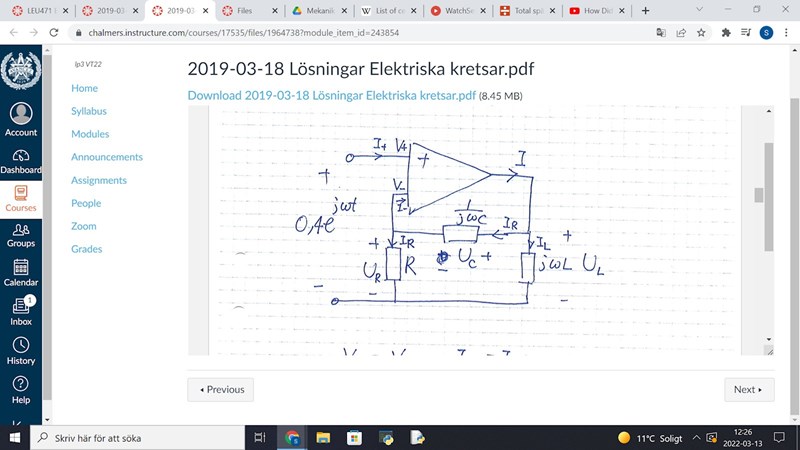The height and width of the screenshot is (450, 800).
Task: Open a new browser tab
Action: [x=645, y=10]
